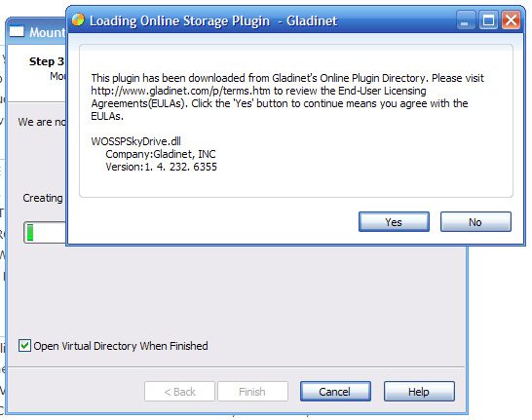Click the Company:Gladinet, INC line
This screenshot has width=532, height=420.
pos(161,154)
